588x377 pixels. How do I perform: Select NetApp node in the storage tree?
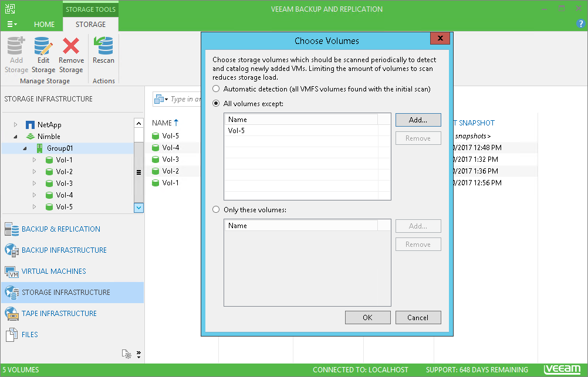click(49, 125)
